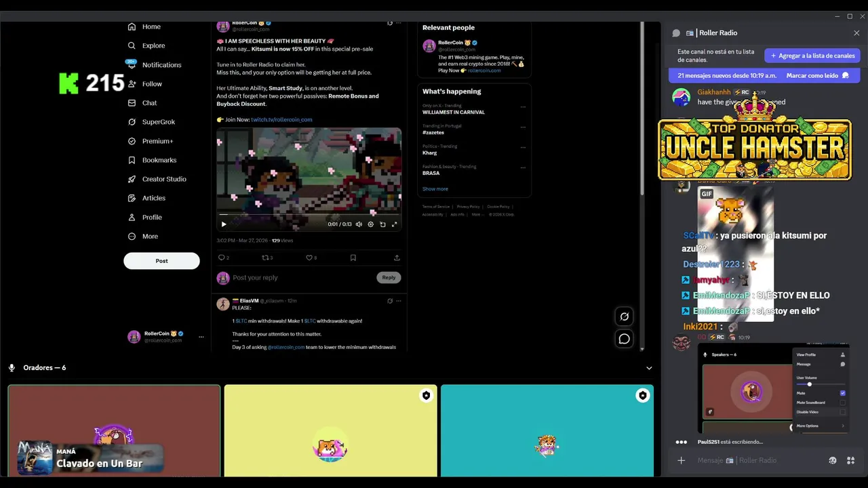The width and height of the screenshot is (868, 488).
Task: Select the teal speaker tile
Action: point(547,431)
